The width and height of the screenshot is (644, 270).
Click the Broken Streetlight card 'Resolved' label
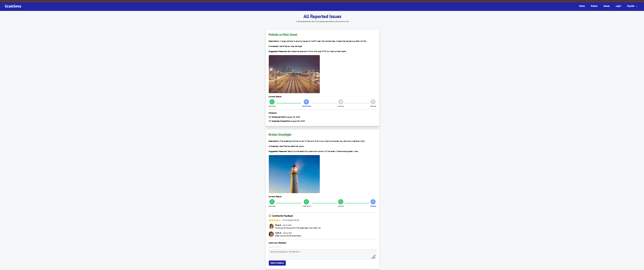373,206
